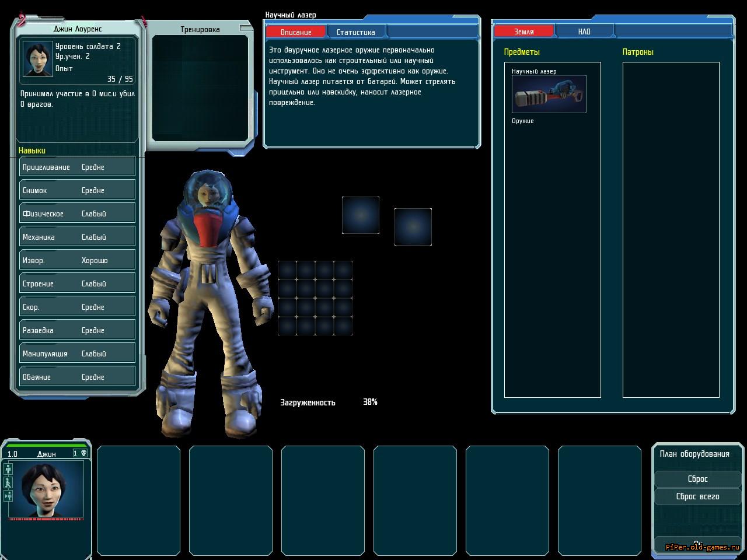The image size is (747, 560).
Task: Switch to the Земля items tab
Action: (523, 32)
